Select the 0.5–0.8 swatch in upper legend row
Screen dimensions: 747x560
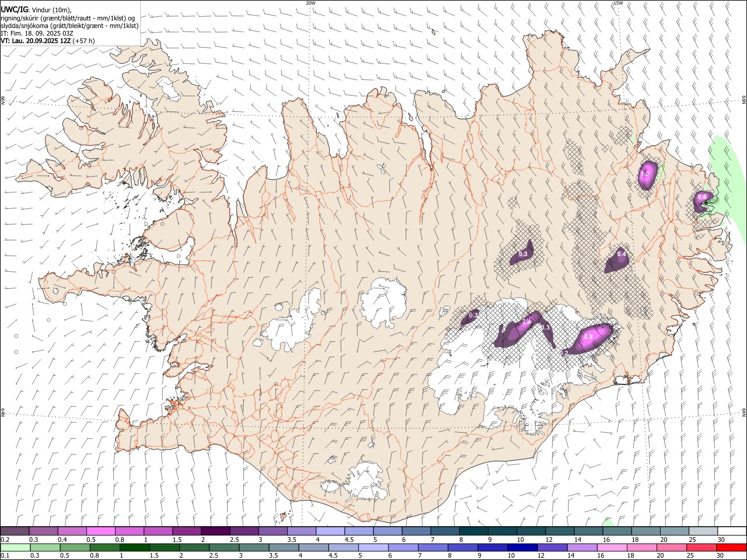pyautogui.click(x=100, y=531)
